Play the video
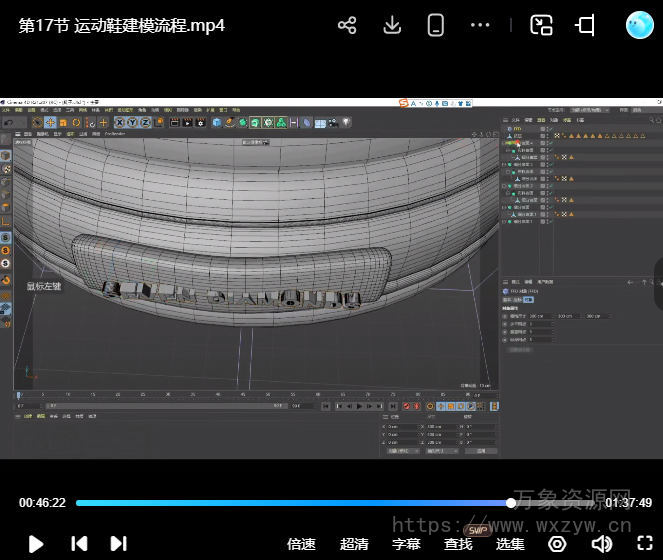The width and height of the screenshot is (663, 560). pyautogui.click(x=36, y=544)
